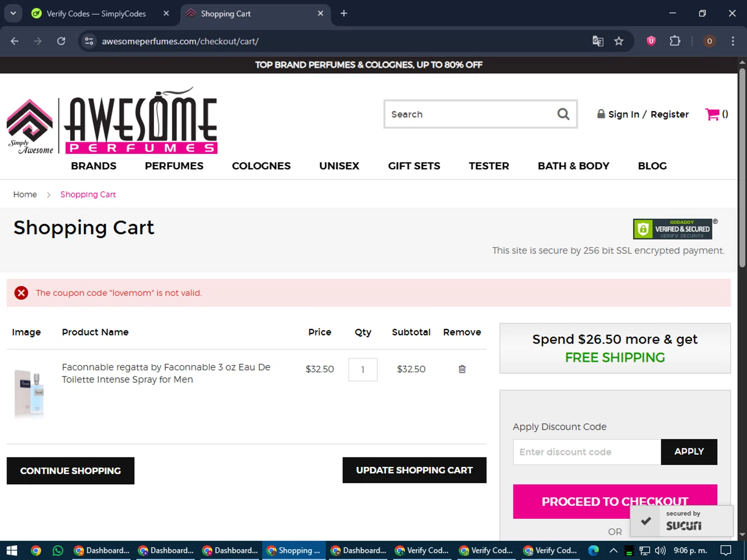The width and height of the screenshot is (747, 560).
Task: Open Chrome from the taskbar
Action: (x=36, y=550)
